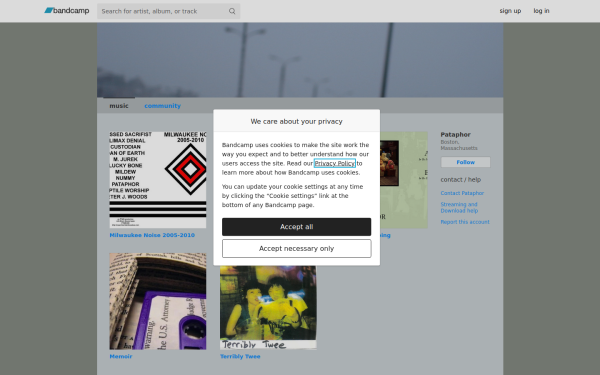Open the log in link

[541, 11]
